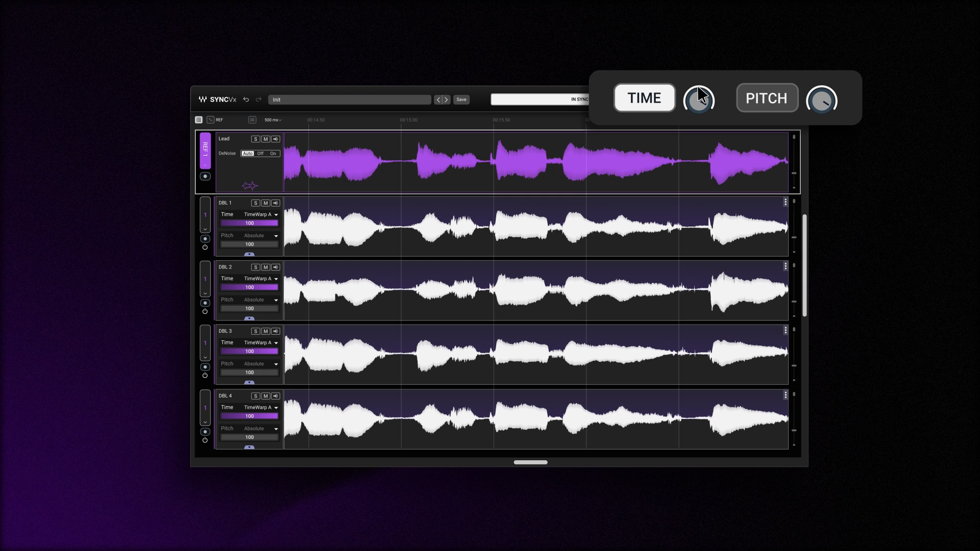Click the IN SYNC status bar
Image resolution: width=980 pixels, height=551 pixels.
tap(540, 99)
